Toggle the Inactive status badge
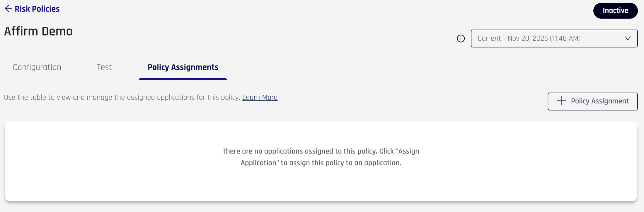644x212 pixels. [615, 10]
